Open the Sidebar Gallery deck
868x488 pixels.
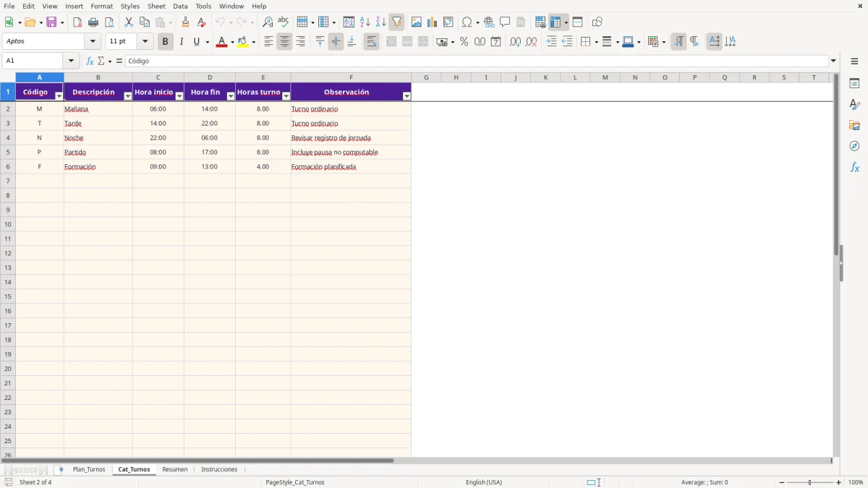[x=854, y=125]
